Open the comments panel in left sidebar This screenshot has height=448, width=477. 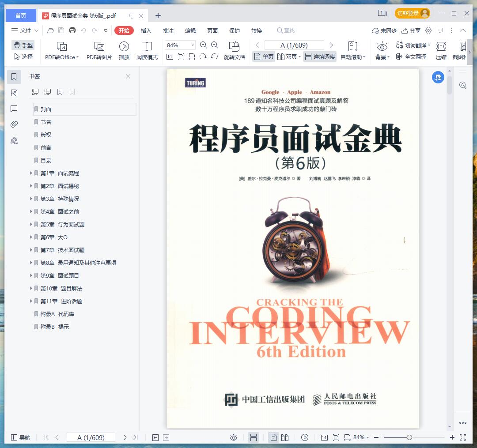pos(14,109)
